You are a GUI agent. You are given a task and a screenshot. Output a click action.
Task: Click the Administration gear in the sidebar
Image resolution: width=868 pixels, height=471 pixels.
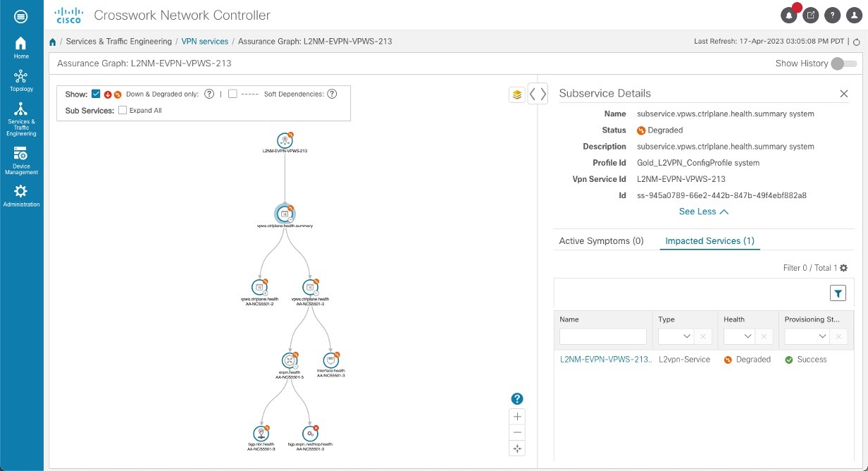(x=21, y=192)
